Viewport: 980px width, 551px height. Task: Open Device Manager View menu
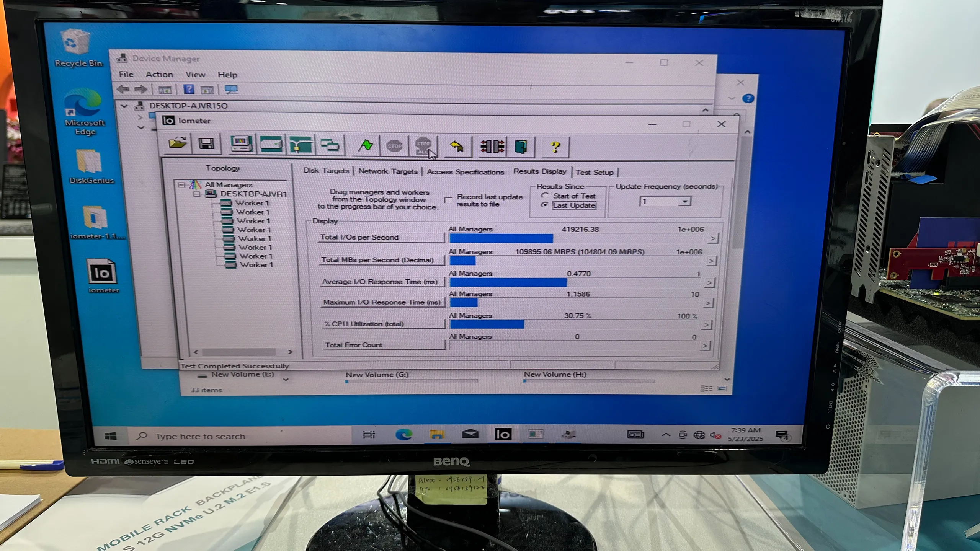point(195,75)
